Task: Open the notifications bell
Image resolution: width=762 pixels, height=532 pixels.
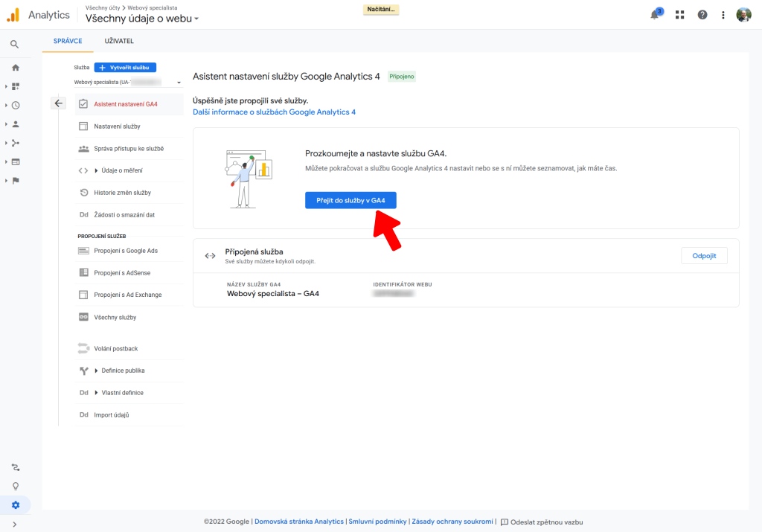Action: point(656,14)
